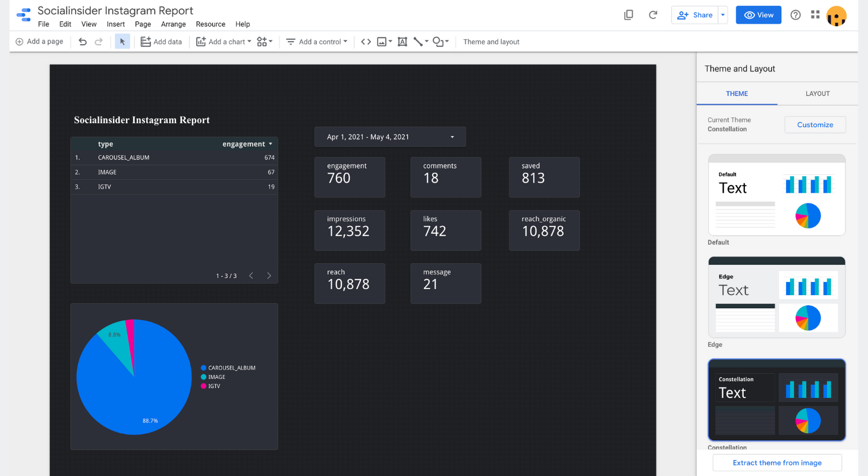The width and height of the screenshot is (868, 476).
Task: Refresh data with the refresh icon
Action: (653, 15)
